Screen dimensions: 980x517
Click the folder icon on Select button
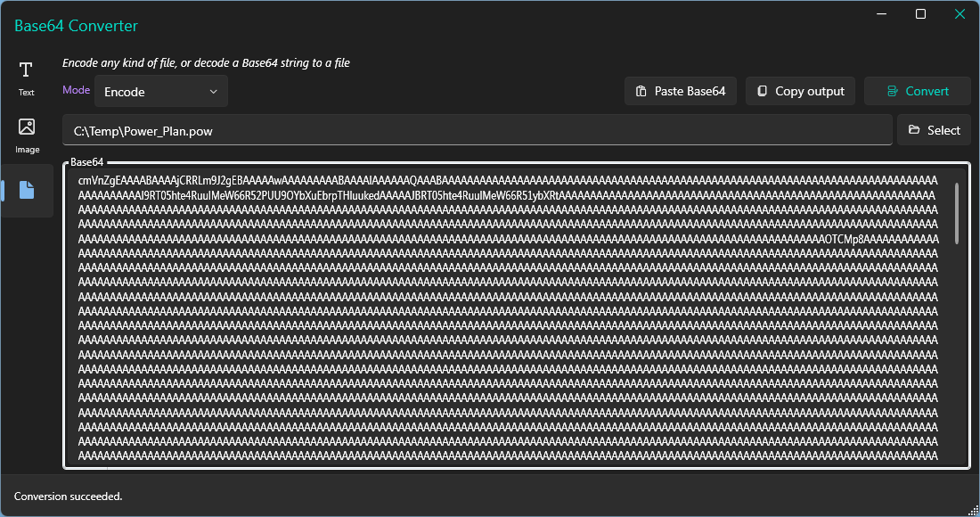pyautogui.click(x=914, y=130)
